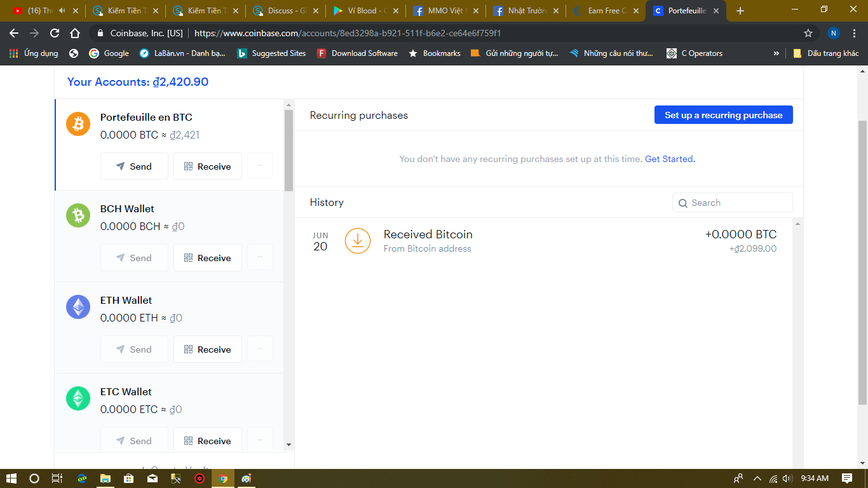Open more options for ETH Wallet
The height and width of the screenshot is (488, 868).
[260, 349]
